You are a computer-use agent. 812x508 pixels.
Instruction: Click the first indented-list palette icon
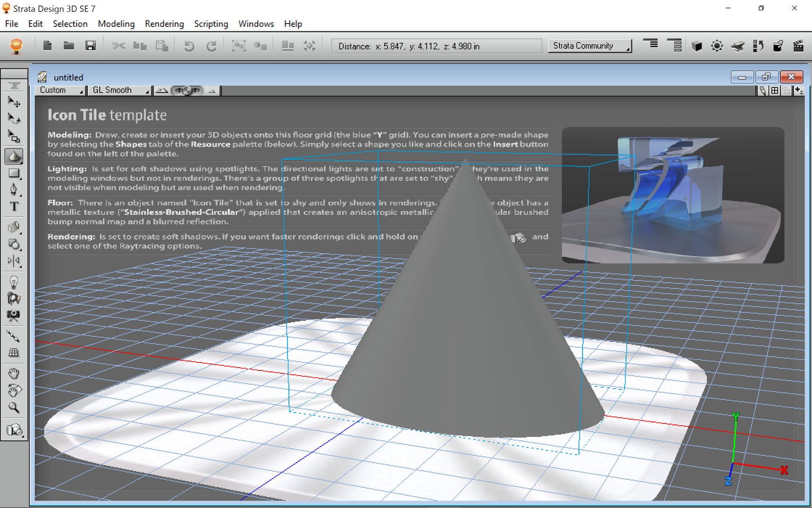tap(651, 44)
